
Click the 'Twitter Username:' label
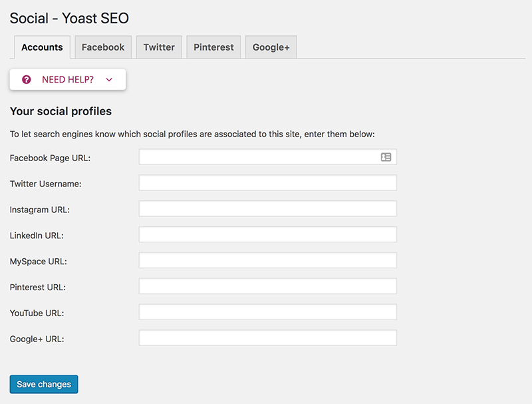coord(45,184)
